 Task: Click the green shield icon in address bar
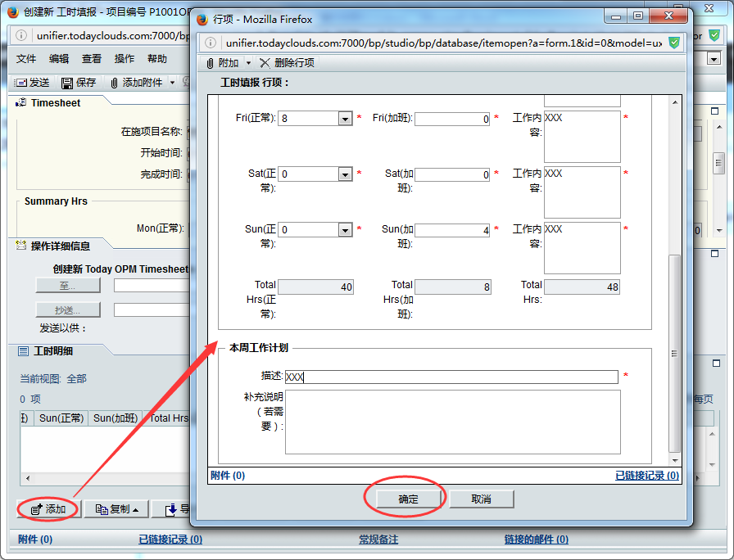(673, 42)
